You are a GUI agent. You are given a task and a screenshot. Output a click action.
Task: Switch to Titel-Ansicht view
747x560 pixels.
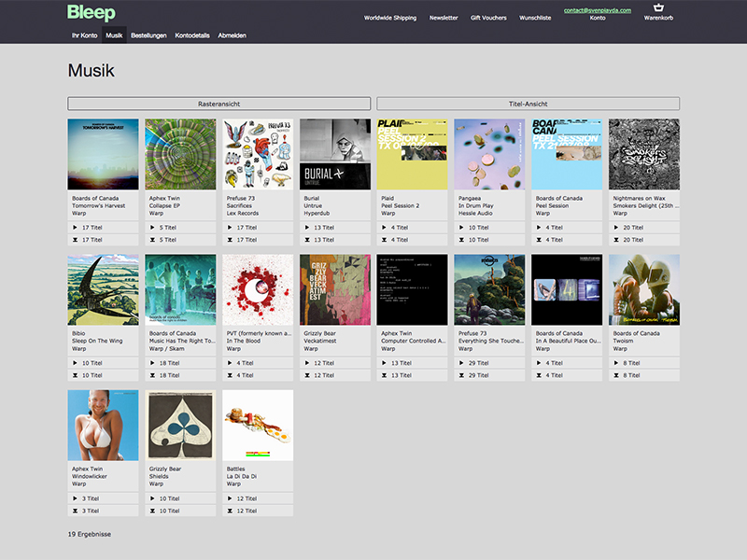tap(528, 104)
